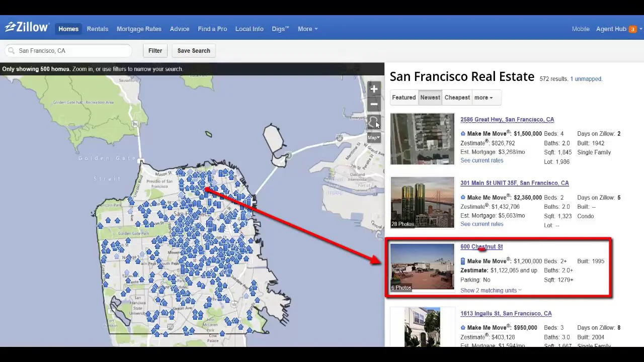Image resolution: width=644 pixels, height=362 pixels.
Task: Click 2586 Great Hwy aerial thumbnail
Action: pos(422,139)
